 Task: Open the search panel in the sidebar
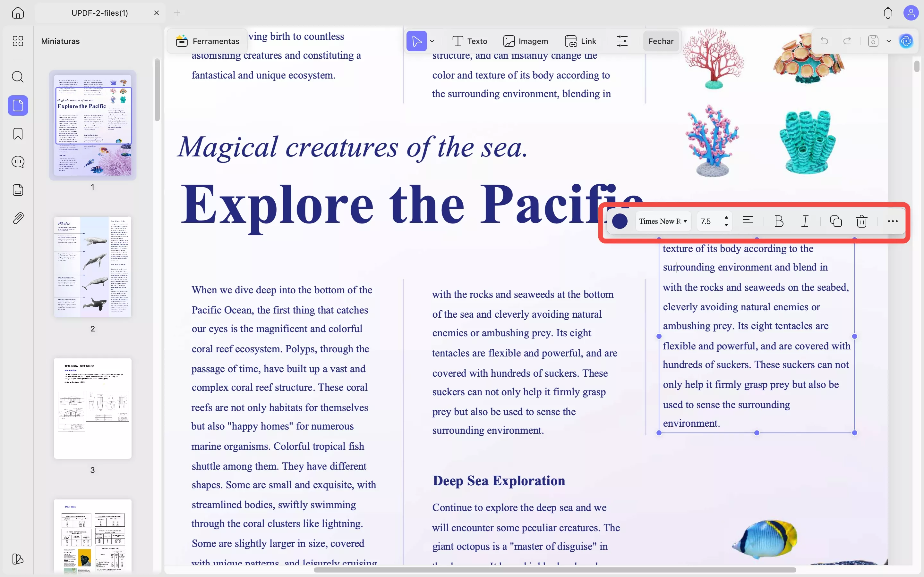[x=18, y=77]
